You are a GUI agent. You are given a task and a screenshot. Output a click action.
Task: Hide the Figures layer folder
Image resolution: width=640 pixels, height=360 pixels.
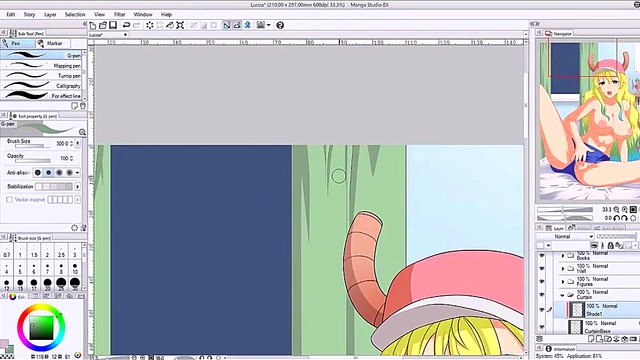[542, 282]
